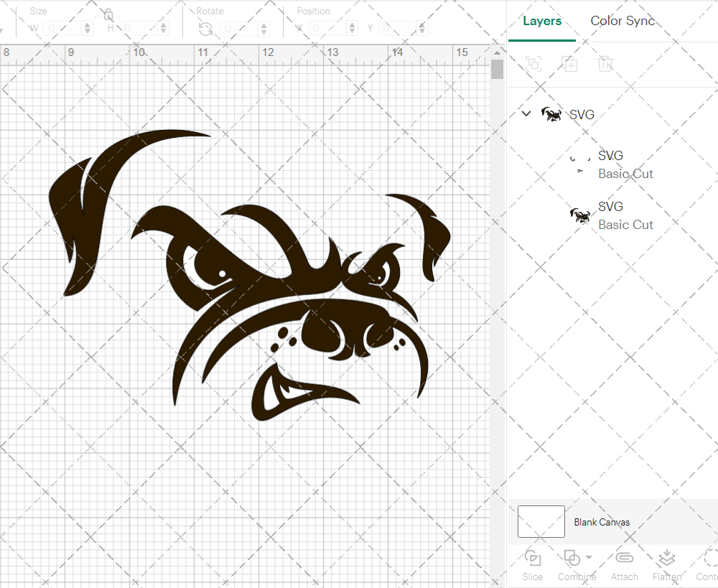This screenshot has height=588, width=718.
Task: Select the second SVG Basic Cut layer
Action: (612, 215)
